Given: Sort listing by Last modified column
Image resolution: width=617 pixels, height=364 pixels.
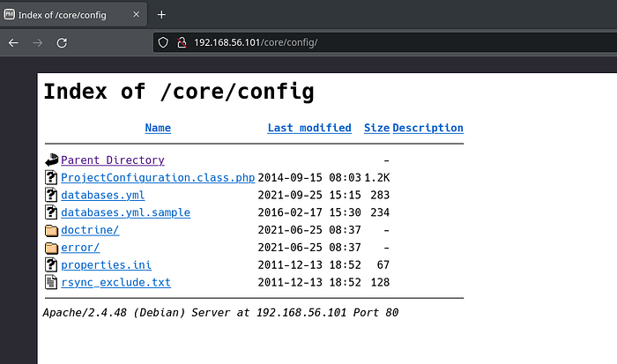Looking at the screenshot, I should 309,128.
